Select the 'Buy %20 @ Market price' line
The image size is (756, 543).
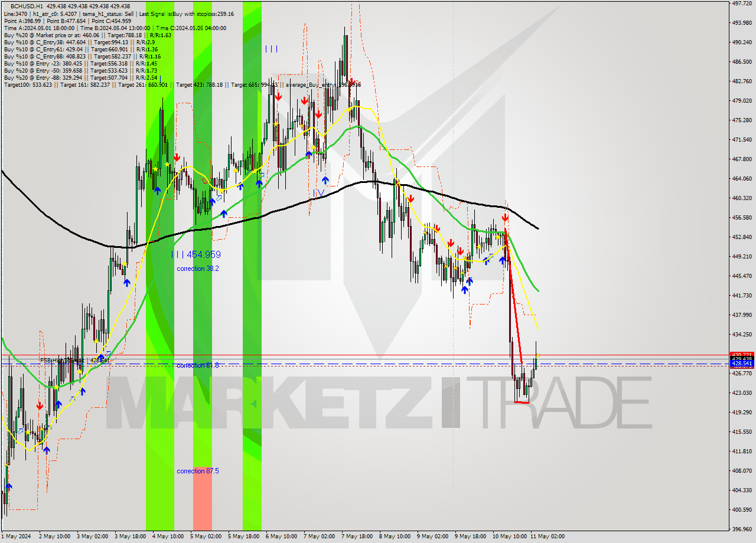(x=87, y=35)
